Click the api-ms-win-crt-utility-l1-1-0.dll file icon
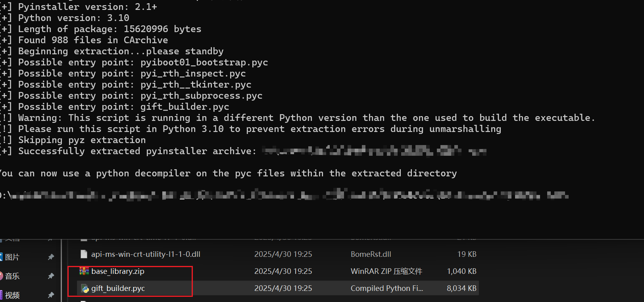 (x=84, y=254)
